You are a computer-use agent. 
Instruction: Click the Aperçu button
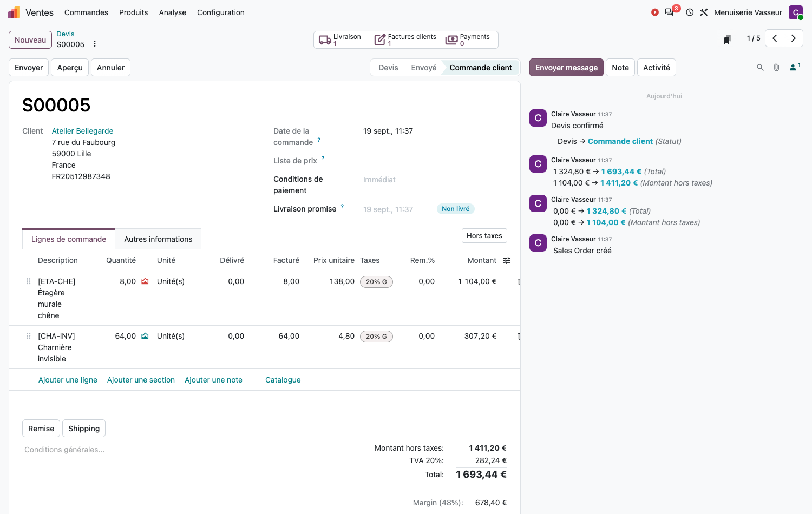pyautogui.click(x=70, y=68)
